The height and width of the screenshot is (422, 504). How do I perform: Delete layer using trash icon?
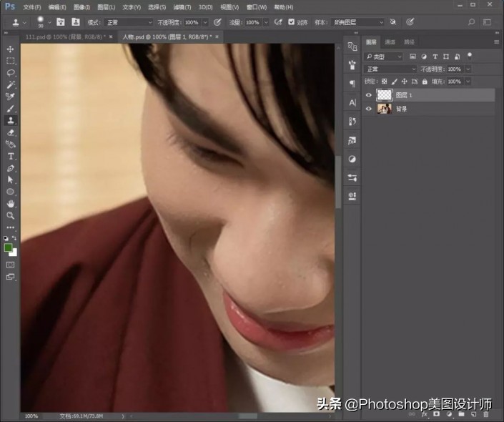tap(486, 414)
